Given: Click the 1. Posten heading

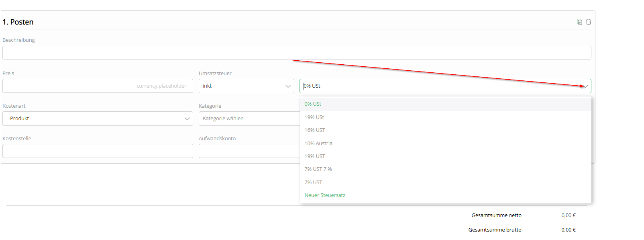Looking at the screenshot, I should coord(18,22).
